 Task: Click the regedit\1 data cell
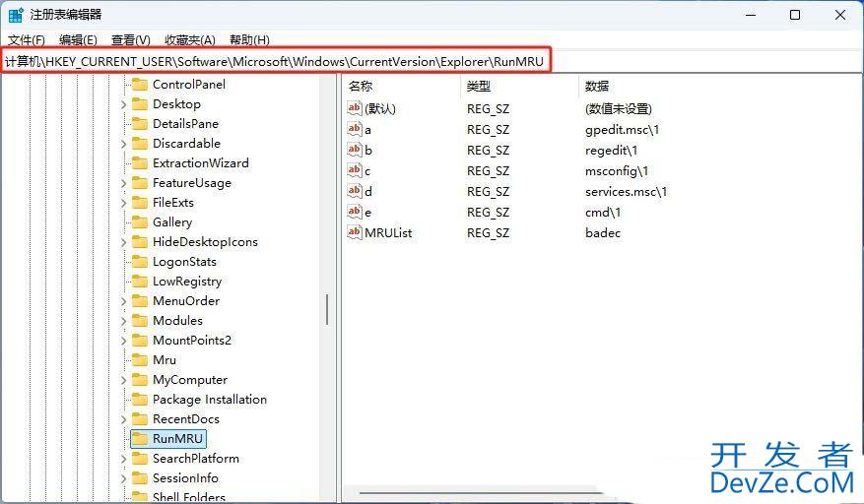pos(611,151)
